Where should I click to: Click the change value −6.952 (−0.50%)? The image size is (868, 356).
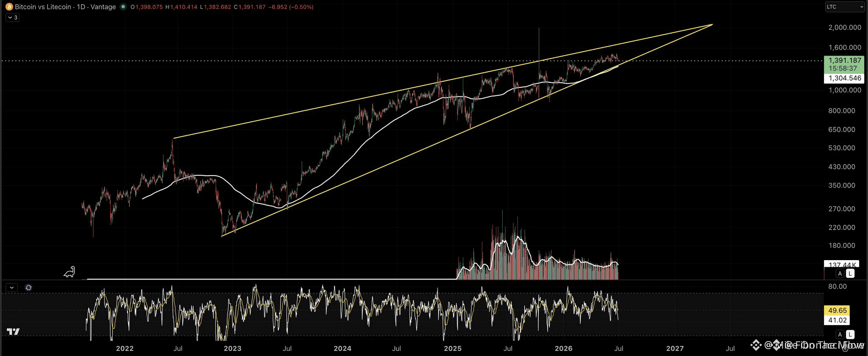[x=291, y=7]
